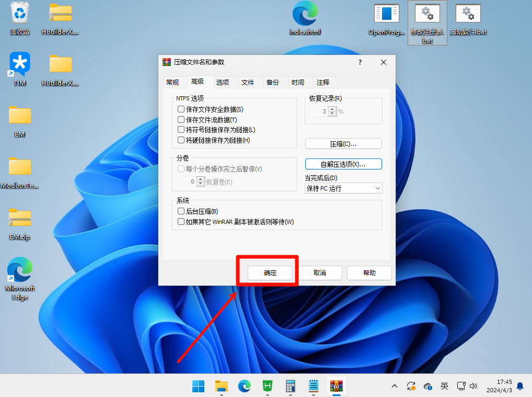Screen dimensions: 532x397
Task: Open 自解压选项(X)... button
Action: pyautogui.click(x=343, y=164)
